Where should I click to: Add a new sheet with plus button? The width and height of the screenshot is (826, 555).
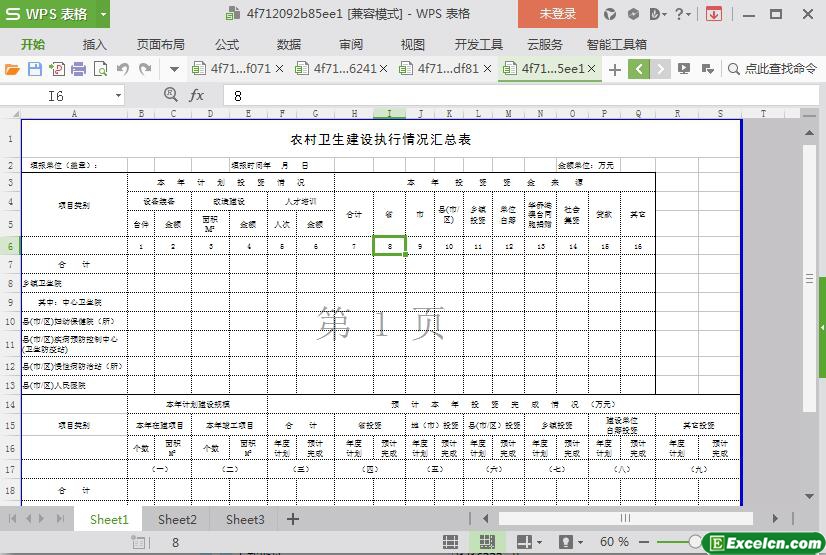293,519
